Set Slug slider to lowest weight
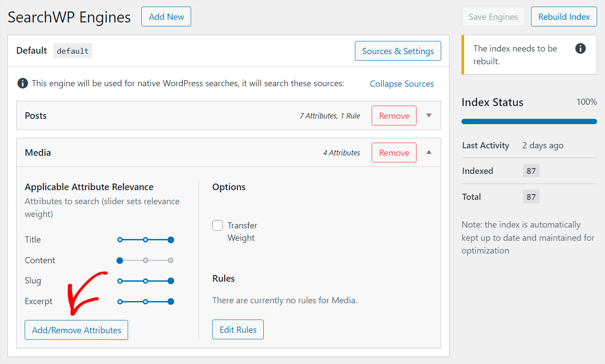This screenshot has width=605, height=364. click(x=120, y=281)
